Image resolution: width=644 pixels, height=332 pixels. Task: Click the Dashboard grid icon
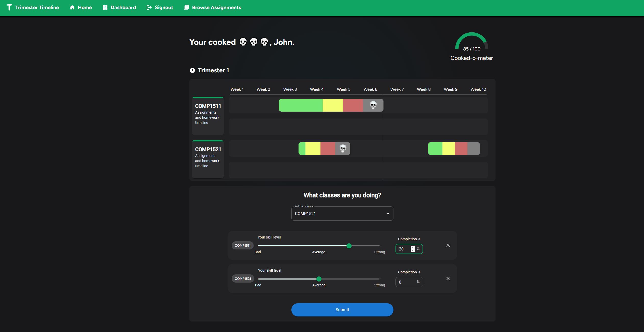[x=105, y=7]
